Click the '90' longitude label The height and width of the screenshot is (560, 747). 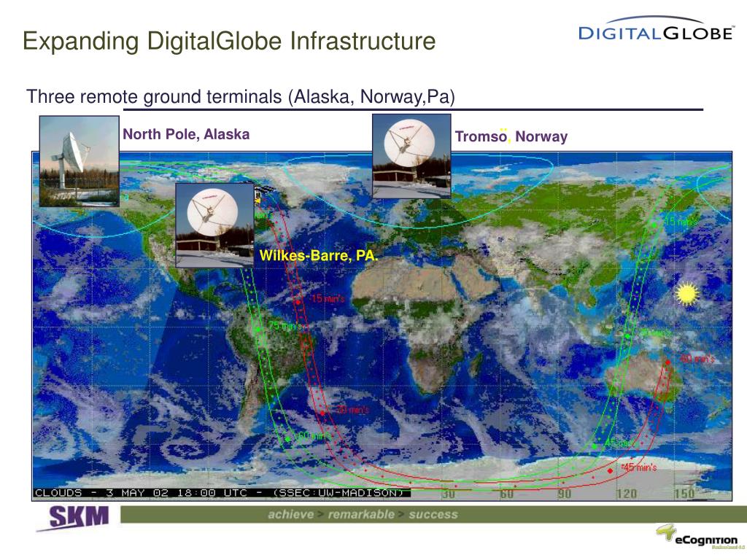click(564, 494)
